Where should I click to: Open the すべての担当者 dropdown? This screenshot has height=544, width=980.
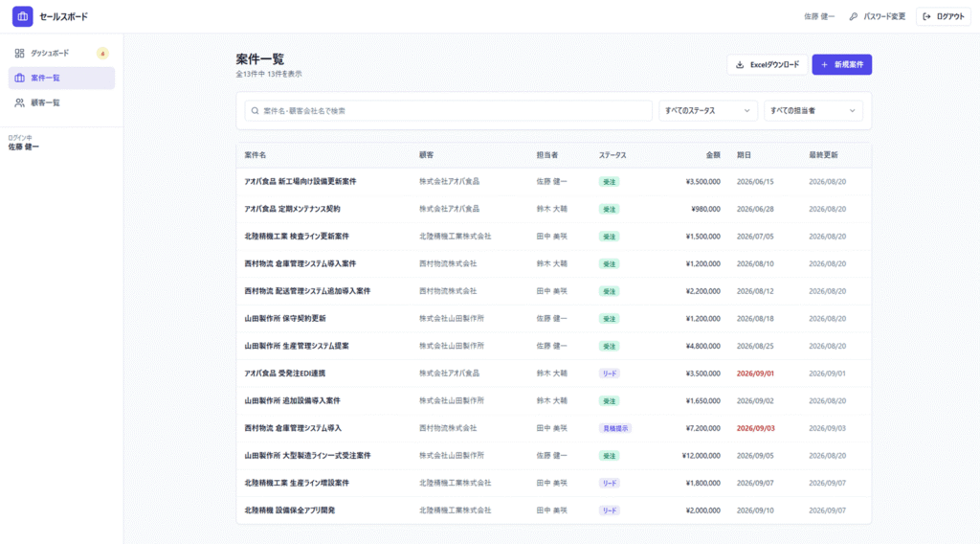pos(813,111)
